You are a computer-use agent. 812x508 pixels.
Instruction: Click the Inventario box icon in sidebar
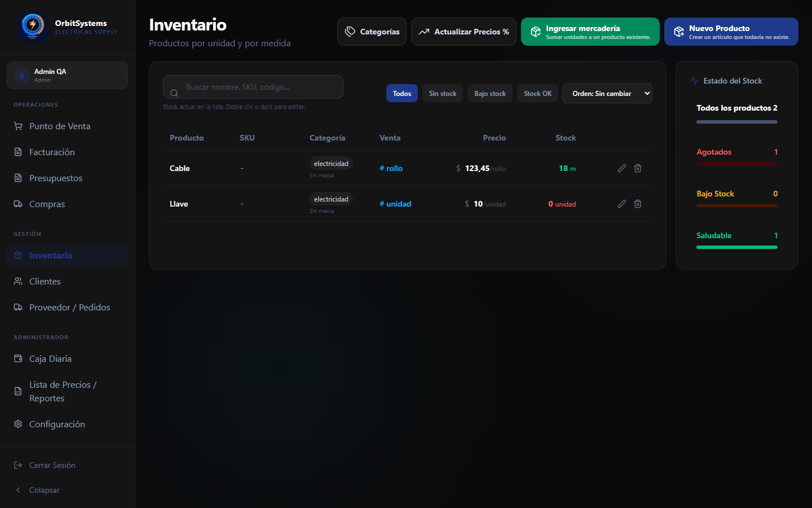(18, 255)
